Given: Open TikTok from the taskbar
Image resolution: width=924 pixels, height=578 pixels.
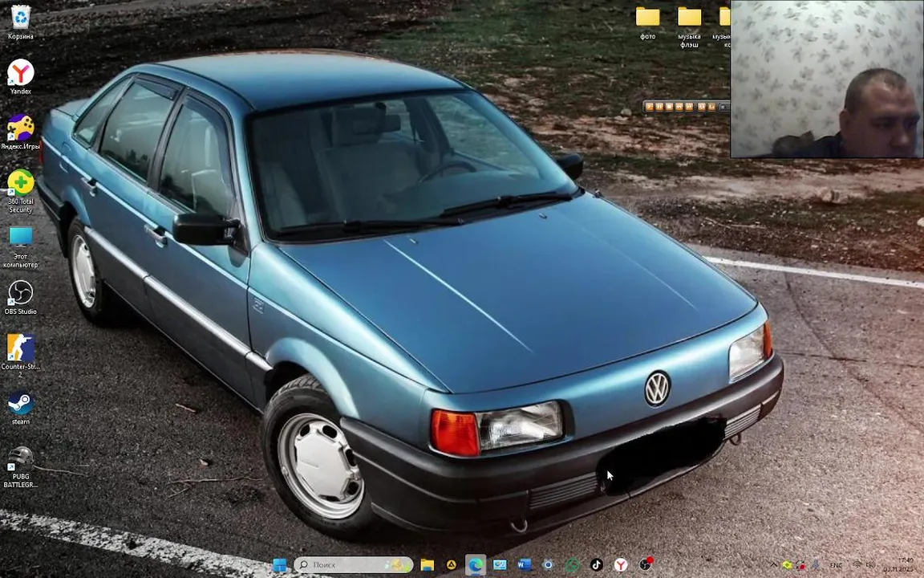Looking at the screenshot, I should (x=597, y=564).
